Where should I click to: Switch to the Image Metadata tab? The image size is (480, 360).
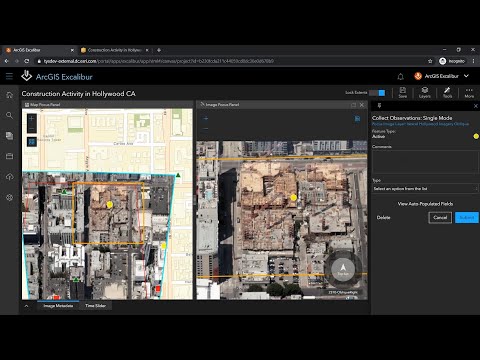coord(58,306)
